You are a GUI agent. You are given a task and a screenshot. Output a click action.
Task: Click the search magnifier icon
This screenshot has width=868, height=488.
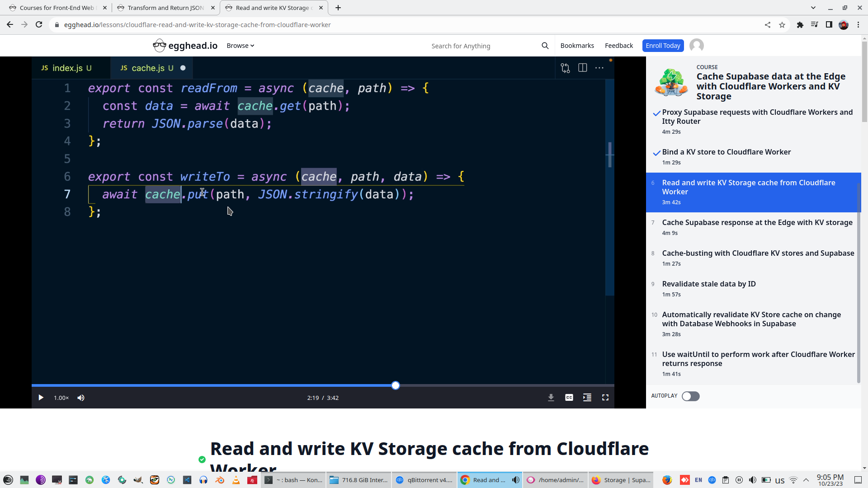coord(545,46)
